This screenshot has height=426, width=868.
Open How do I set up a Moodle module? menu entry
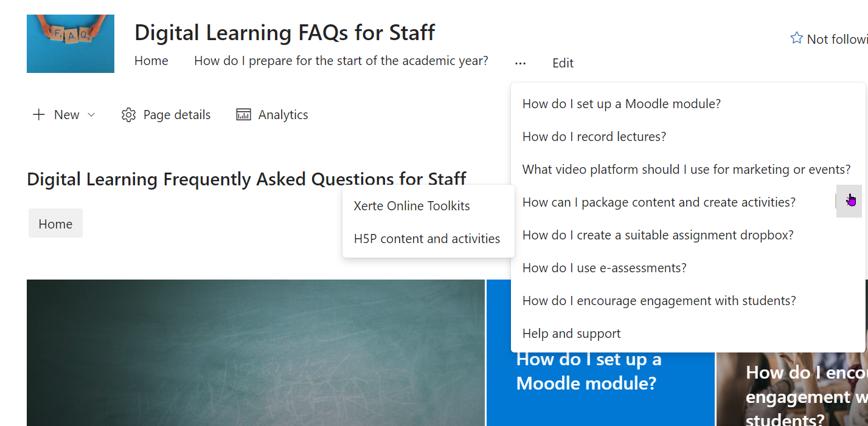(x=621, y=104)
